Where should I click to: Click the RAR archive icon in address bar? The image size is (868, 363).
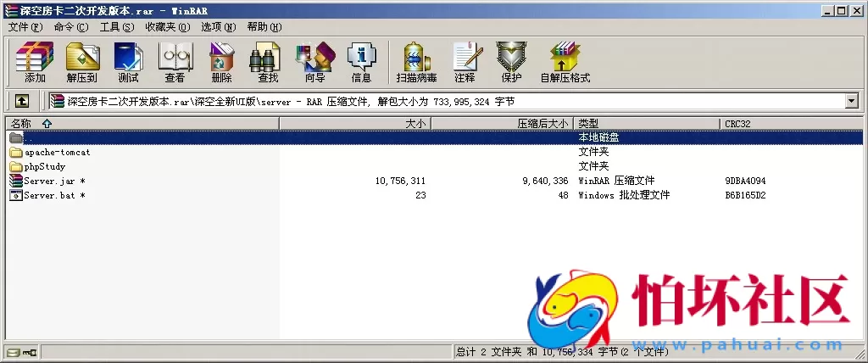tap(57, 101)
